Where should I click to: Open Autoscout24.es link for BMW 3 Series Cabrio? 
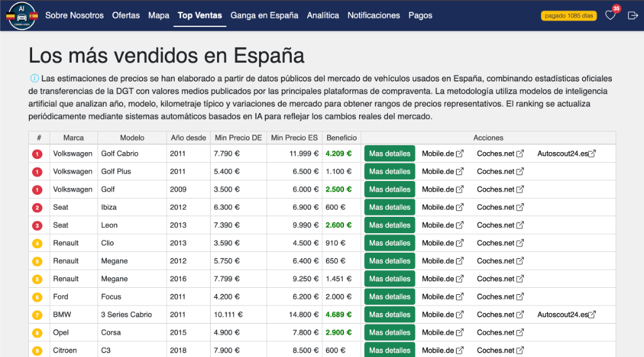pos(566,315)
